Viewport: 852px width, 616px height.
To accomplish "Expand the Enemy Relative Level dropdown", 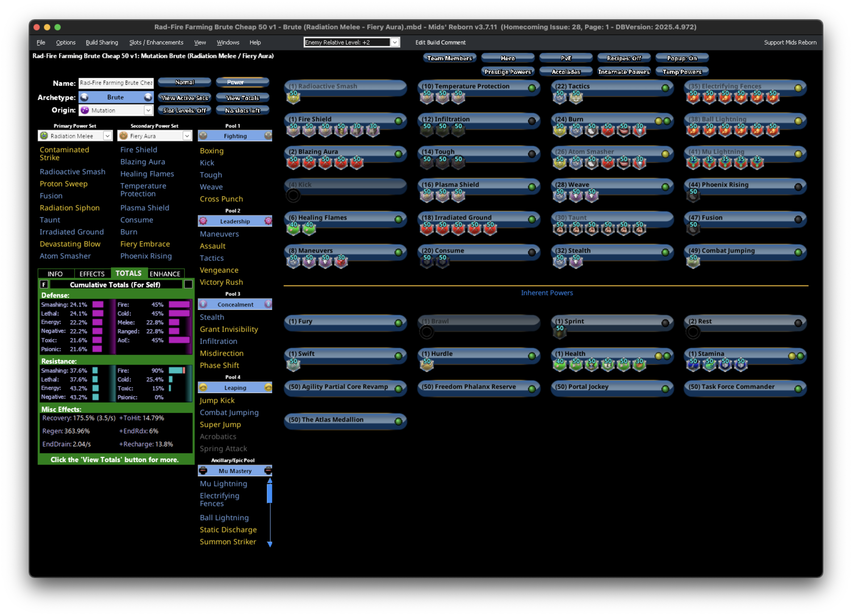I will coord(395,42).
